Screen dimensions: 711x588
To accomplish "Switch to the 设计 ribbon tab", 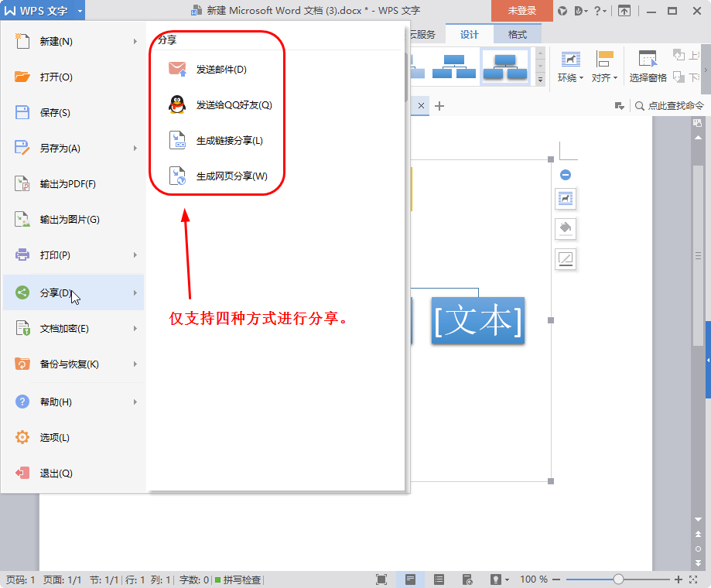I will pyautogui.click(x=470, y=35).
